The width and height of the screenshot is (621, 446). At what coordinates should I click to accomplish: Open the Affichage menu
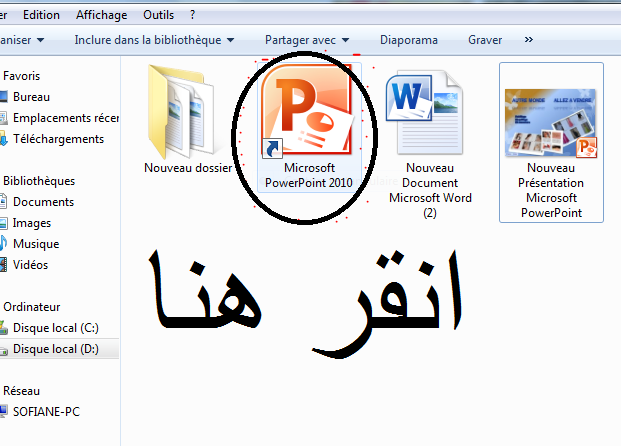coord(102,15)
